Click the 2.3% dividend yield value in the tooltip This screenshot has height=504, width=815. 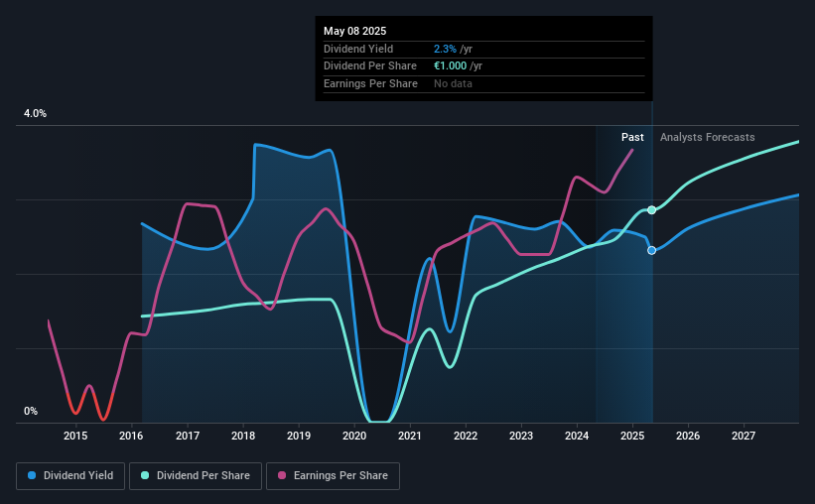coord(445,49)
